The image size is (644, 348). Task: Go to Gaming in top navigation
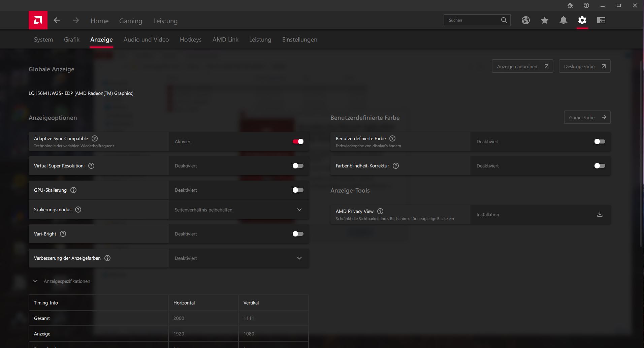click(x=131, y=21)
